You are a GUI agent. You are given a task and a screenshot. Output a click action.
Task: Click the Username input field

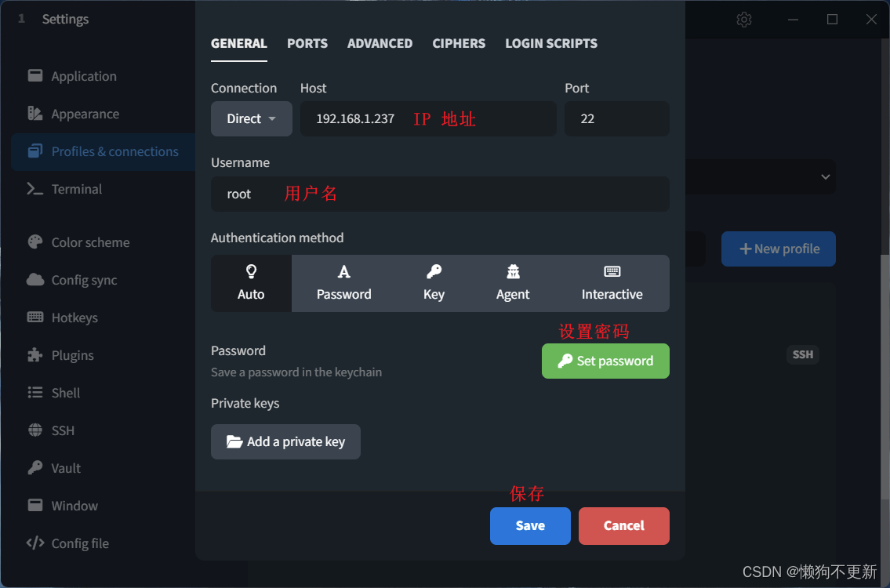coord(440,194)
